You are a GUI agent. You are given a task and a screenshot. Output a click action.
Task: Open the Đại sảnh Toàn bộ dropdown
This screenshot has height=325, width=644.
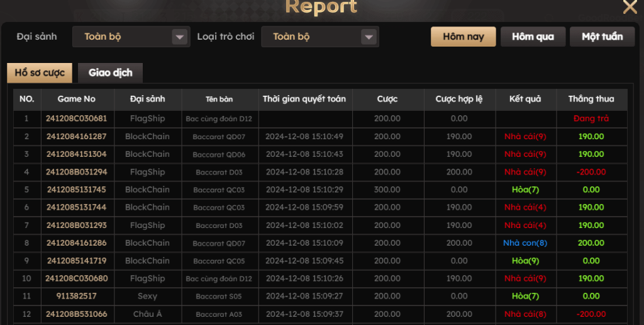coord(126,37)
